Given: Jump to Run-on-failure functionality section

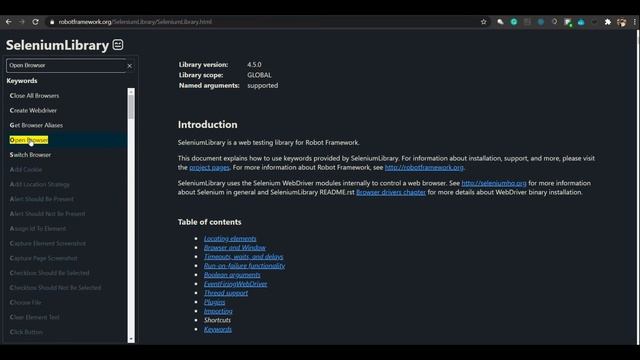Looking at the screenshot, I should coord(244,266).
